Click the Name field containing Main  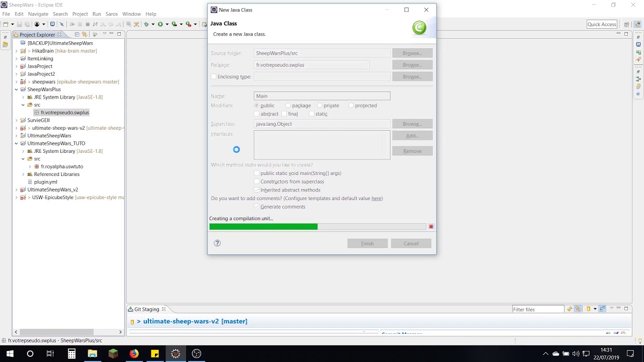(322, 96)
